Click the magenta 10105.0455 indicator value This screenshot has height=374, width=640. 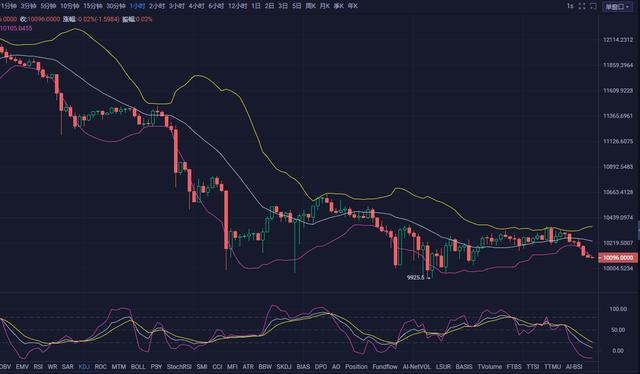point(16,28)
